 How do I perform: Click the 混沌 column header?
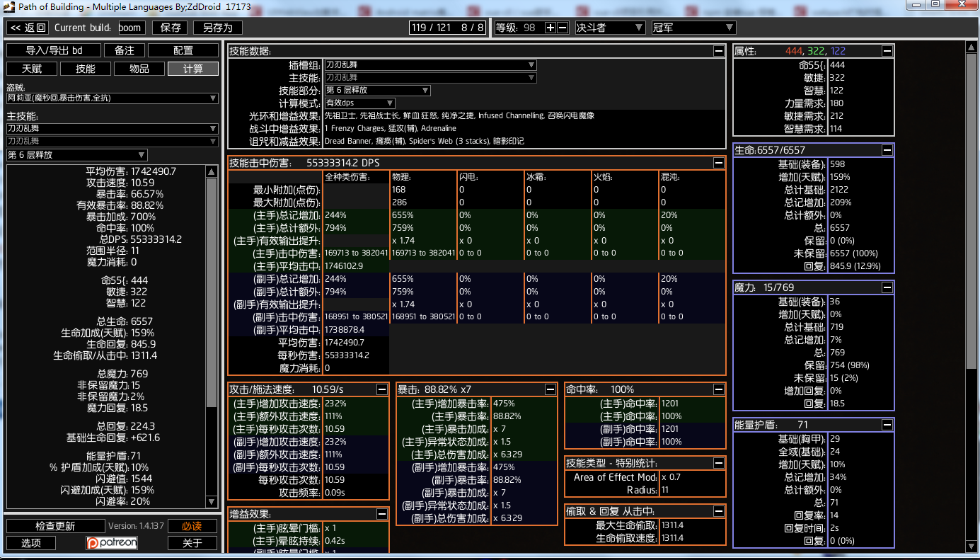671,177
